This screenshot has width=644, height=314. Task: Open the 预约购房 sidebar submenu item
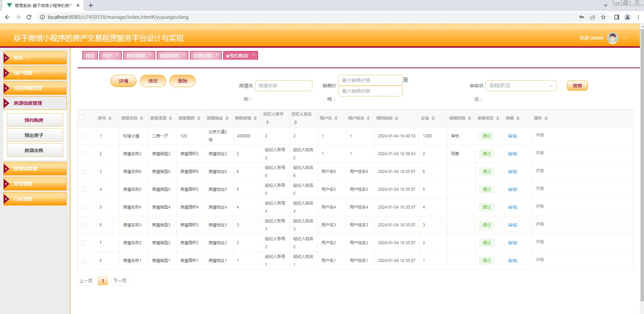[35, 120]
